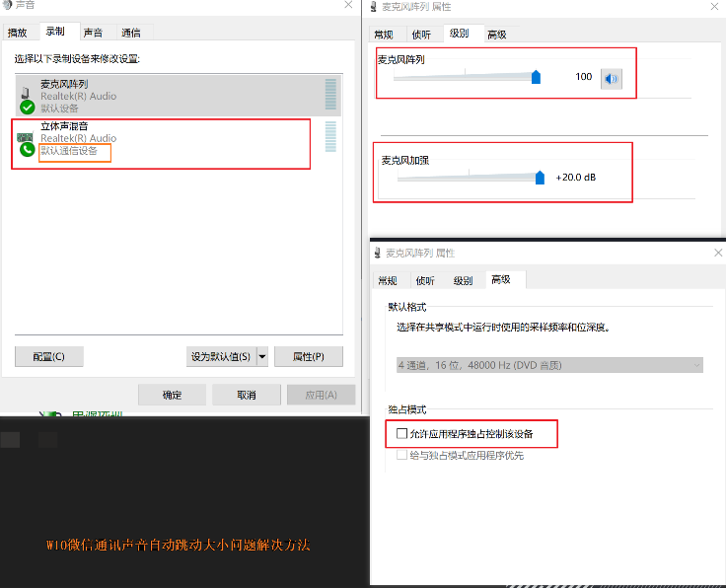
Task: Click the +20.0 dB boost value
Action: pos(576,178)
